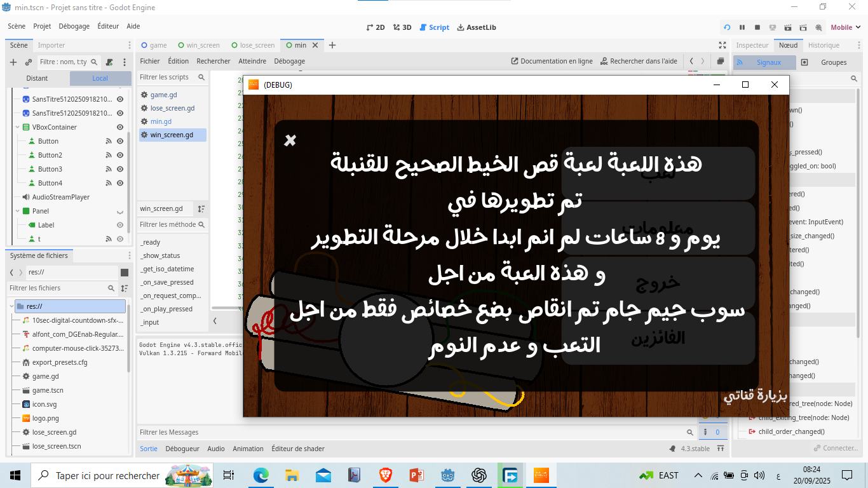Open File Explorer from the taskbar
The image size is (868, 488).
tap(292, 475)
